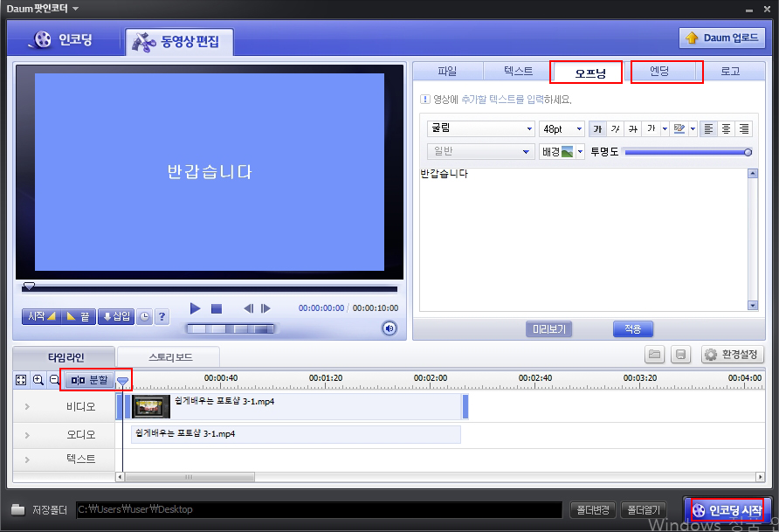Viewport: 779px width, 532px height.
Task: Click the playback speed jog bar
Action: tap(231, 328)
